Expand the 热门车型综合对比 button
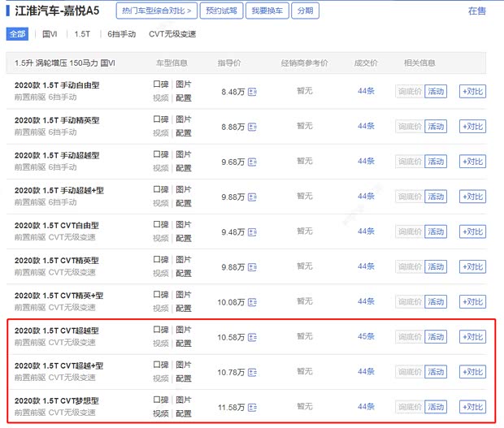This screenshot has width=504, height=428. [x=158, y=11]
